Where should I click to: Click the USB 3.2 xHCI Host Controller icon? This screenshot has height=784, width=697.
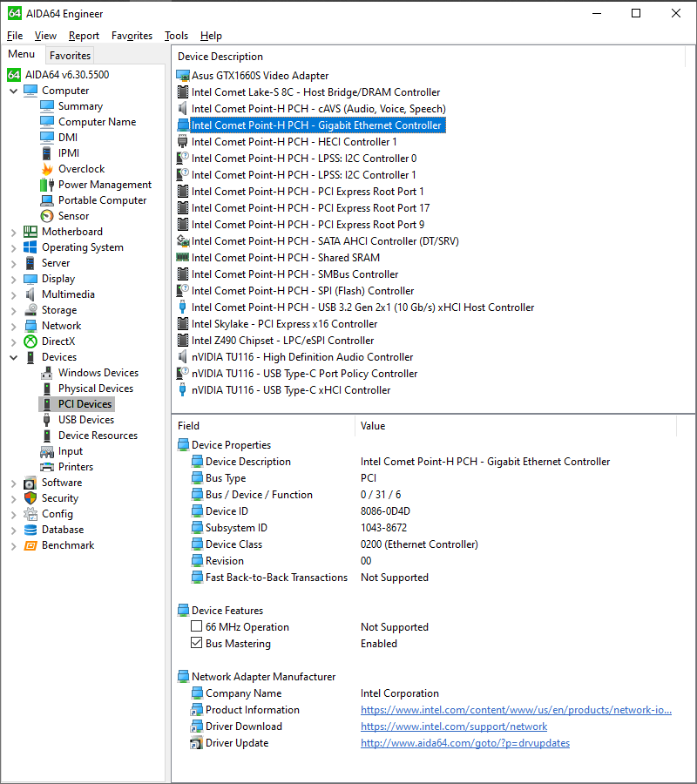[182, 307]
